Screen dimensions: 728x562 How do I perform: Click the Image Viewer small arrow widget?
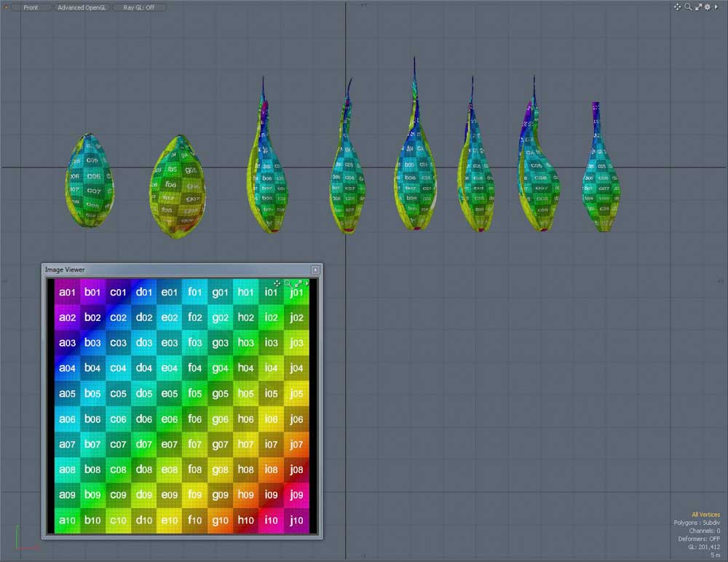[306, 283]
